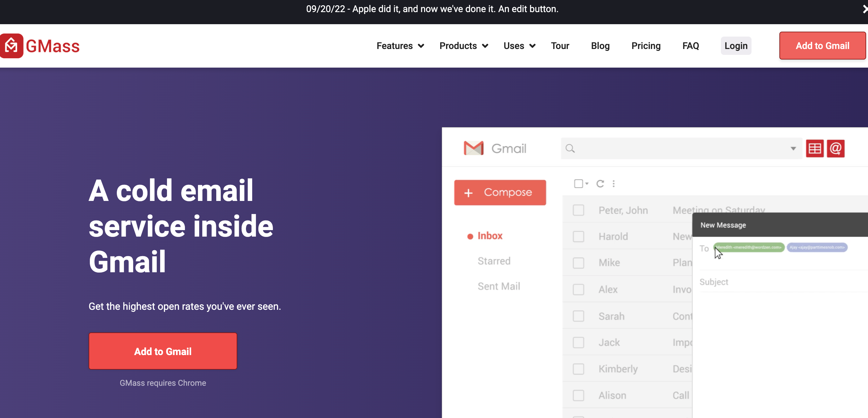868x418 pixels.
Task: Click the search magnifier icon
Action: click(x=570, y=148)
